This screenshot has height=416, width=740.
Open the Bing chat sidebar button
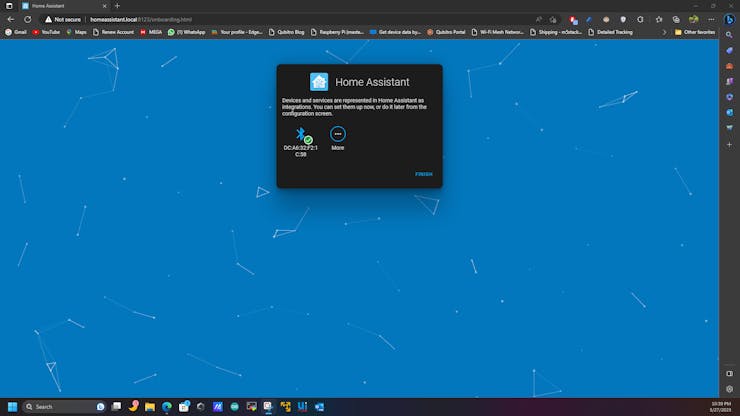click(729, 19)
